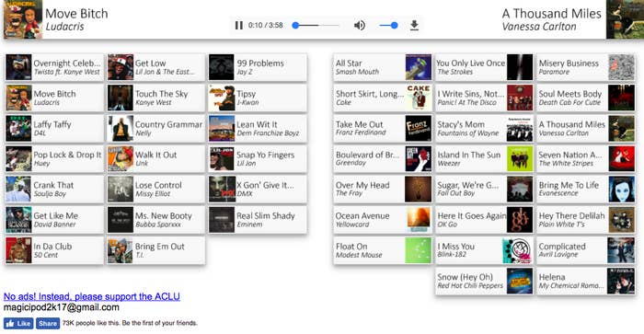Viewport: 644px width, 334px height.
Task: Click the playback progress slider
Action: point(316,26)
